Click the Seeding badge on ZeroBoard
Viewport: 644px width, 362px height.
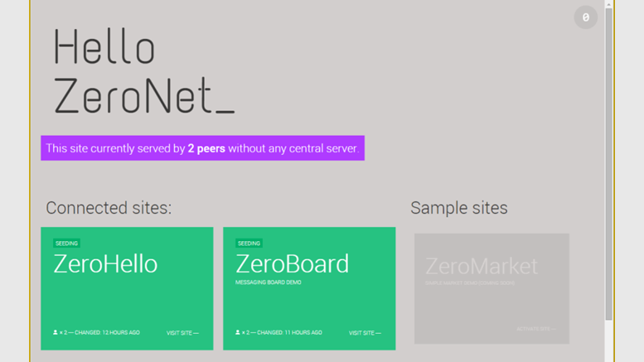point(249,244)
